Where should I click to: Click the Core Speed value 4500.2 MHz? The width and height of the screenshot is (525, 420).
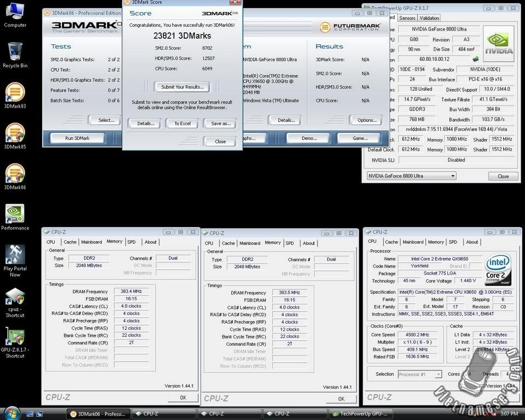click(x=417, y=335)
